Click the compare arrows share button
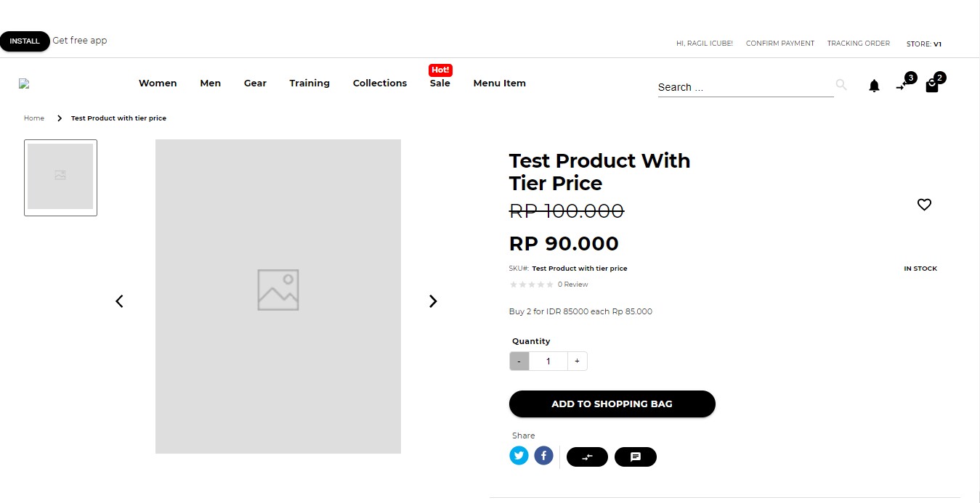The image size is (980, 503). pyautogui.click(x=587, y=457)
